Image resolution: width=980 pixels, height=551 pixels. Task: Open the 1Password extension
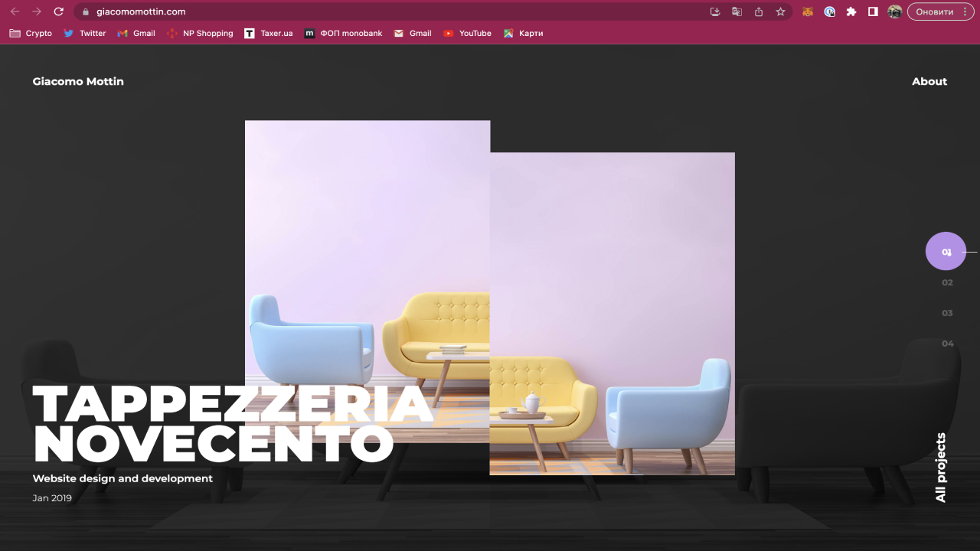point(828,11)
